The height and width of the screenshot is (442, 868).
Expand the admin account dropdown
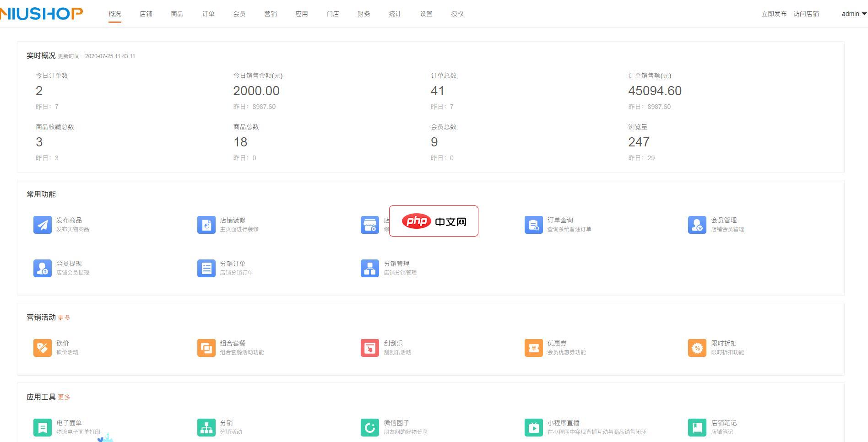(x=854, y=14)
